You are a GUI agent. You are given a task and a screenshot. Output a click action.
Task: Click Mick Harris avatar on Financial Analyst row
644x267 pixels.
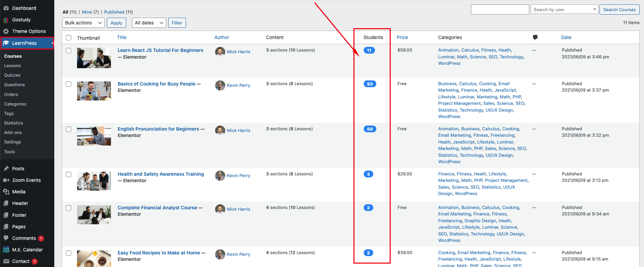(220, 209)
